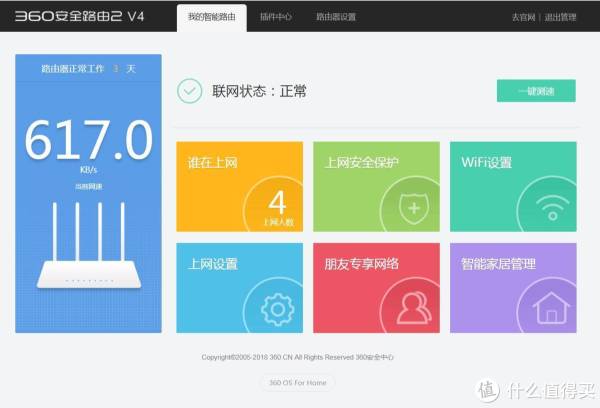The height and width of the screenshot is (408, 600).
Task: Click the 联网状态：正常 status text
Action: (x=259, y=91)
